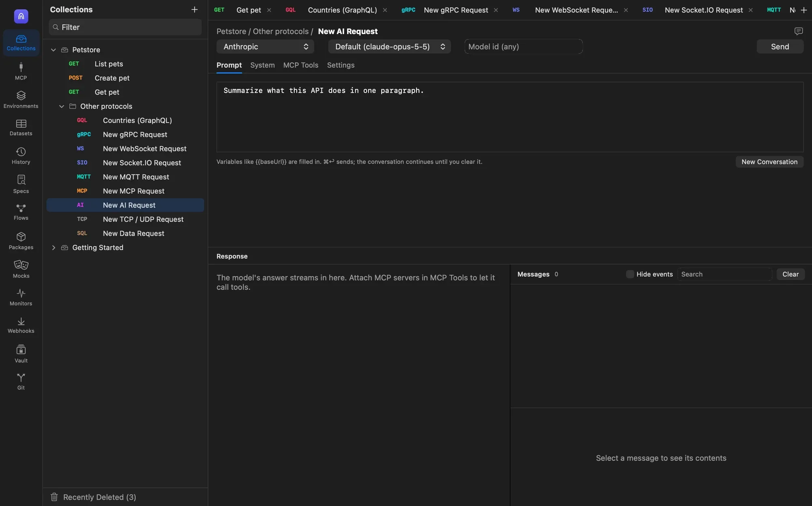Image resolution: width=812 pixels, height=506 pixels.
Task: Close the New Socket.IO Request tab
Action: [x=751, y=10]
